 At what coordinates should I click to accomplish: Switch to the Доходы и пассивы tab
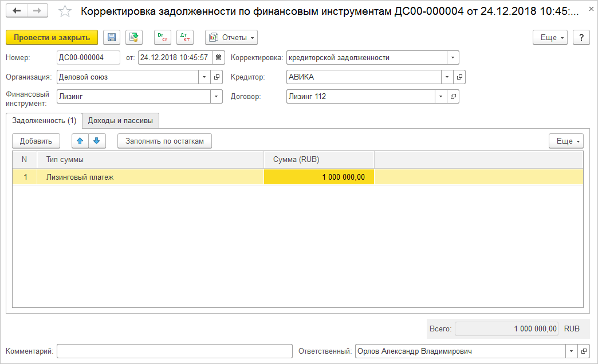(x=120, y=120)
